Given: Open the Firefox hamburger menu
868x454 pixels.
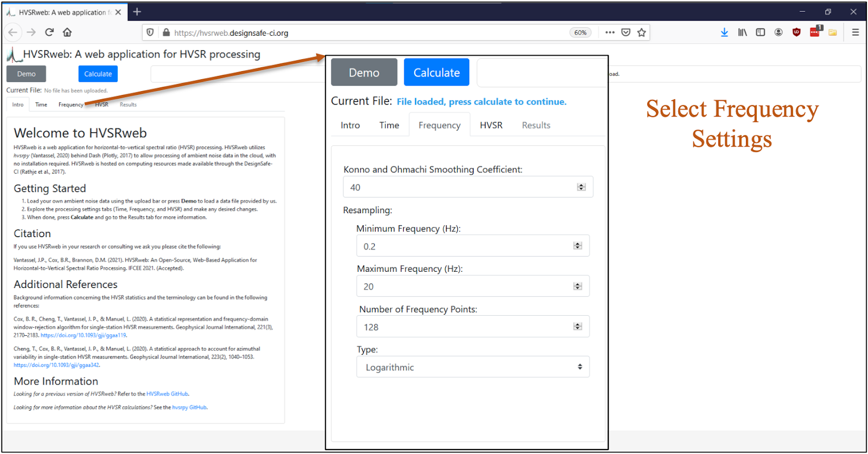Looking at the screenshot, I should click(856, 33).
